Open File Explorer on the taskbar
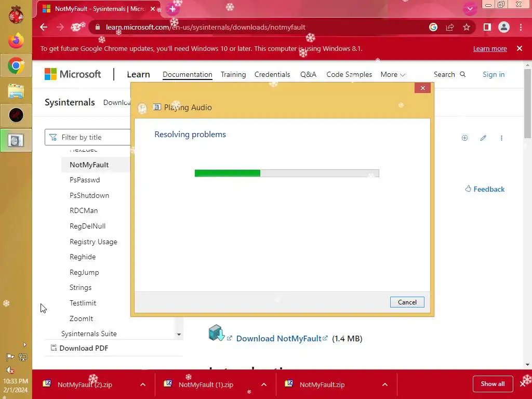 click(16, 91)
